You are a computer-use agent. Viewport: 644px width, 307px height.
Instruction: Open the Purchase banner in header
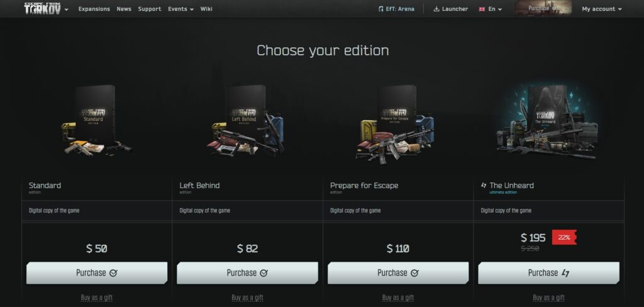click(543, 8)
